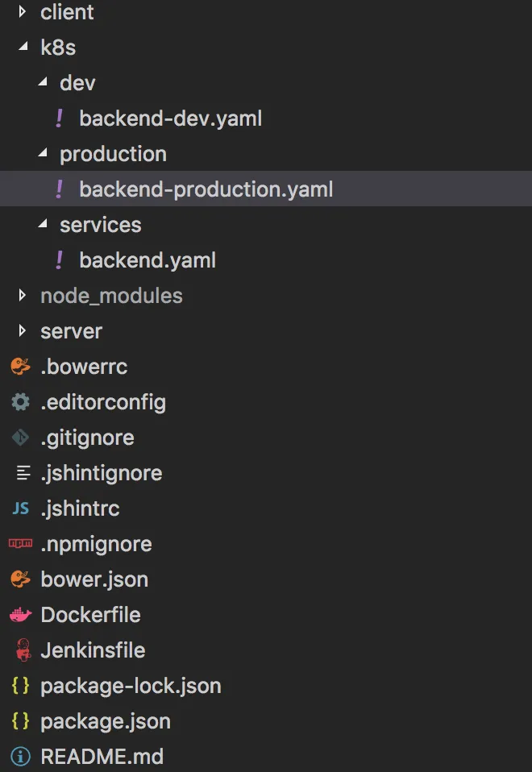Viewport: 532px width, 772px height.
Task: Expand the server folder
Action: [x=23, y=331]
